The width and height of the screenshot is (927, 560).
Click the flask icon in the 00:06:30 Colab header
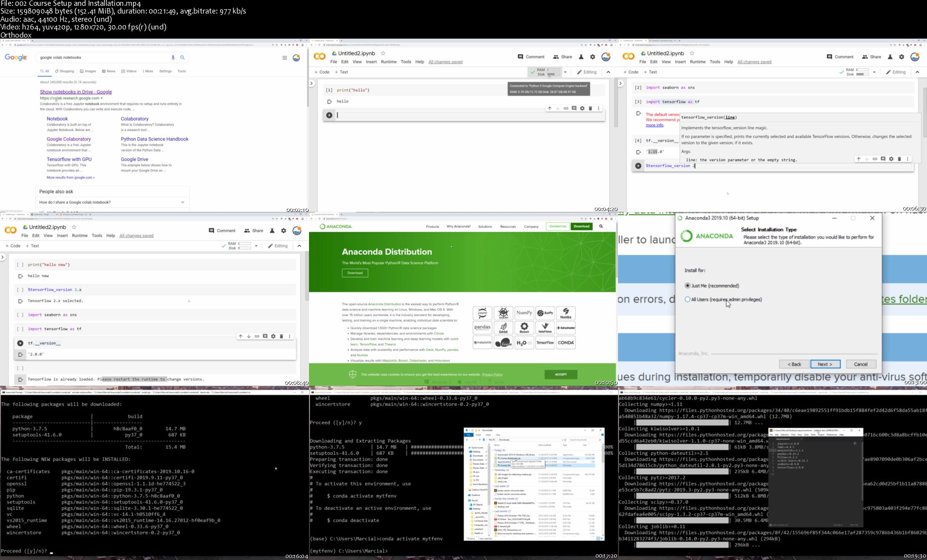(890, 57)
